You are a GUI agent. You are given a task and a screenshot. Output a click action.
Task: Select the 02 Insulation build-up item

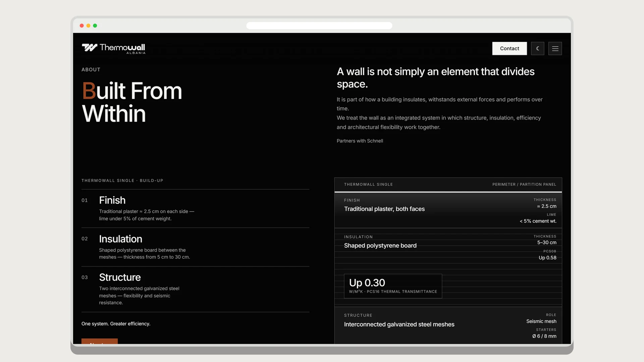(195, 247)
